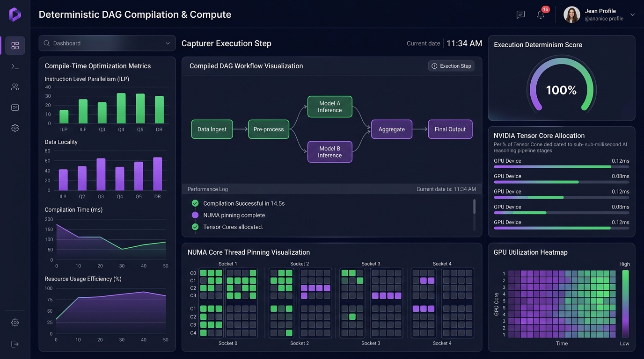This screenshot has width=644, height=359.
Task: Click the Exection Step button
Action: pyautogui.click(x=451, y=66)
